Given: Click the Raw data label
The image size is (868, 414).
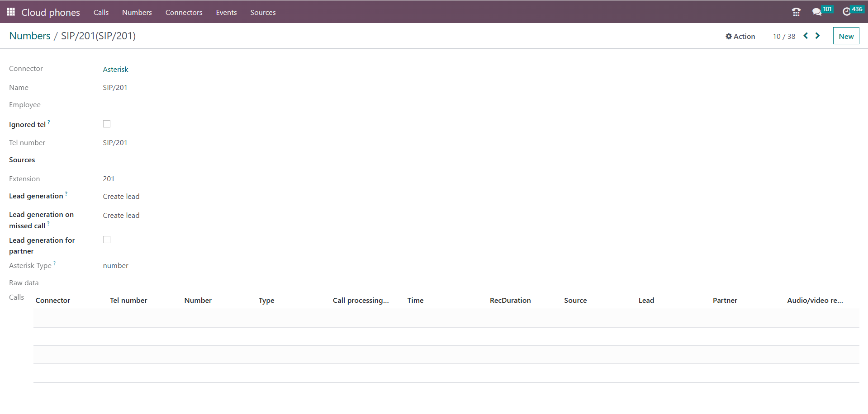Looking at the screenshot, I should coord(24,282).
